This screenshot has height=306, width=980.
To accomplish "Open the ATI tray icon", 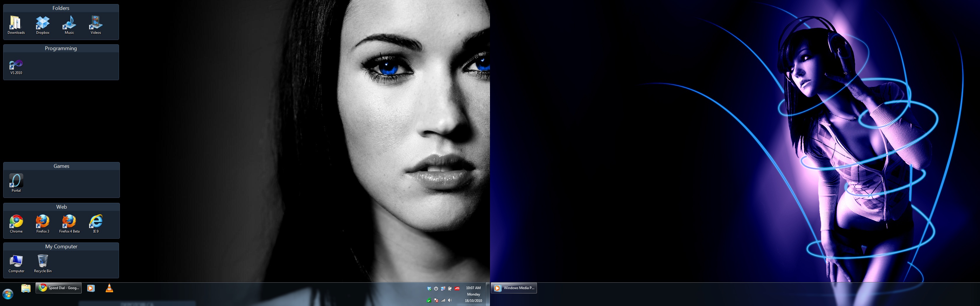I will (457, 289).
